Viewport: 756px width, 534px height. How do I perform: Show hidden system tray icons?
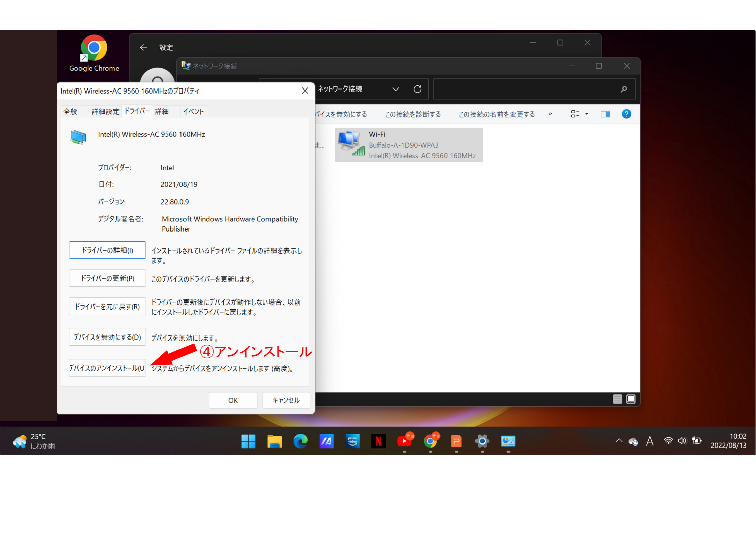[x=619, y=441]
